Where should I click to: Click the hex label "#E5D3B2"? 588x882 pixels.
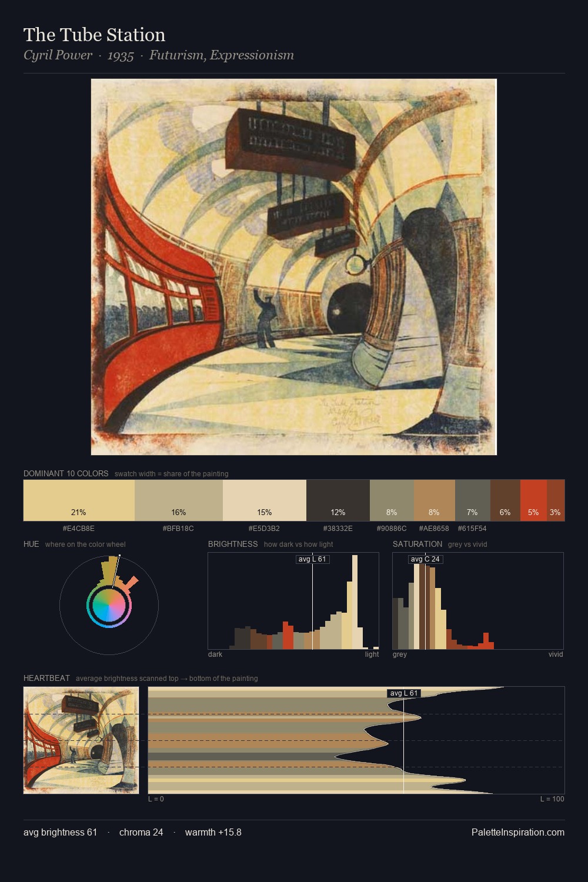coord(264,528)
